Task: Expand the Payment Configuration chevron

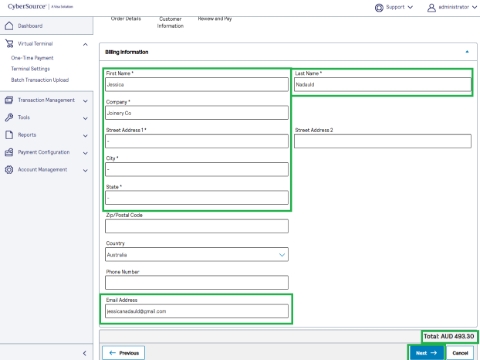Action: click(x=85, y=153)
